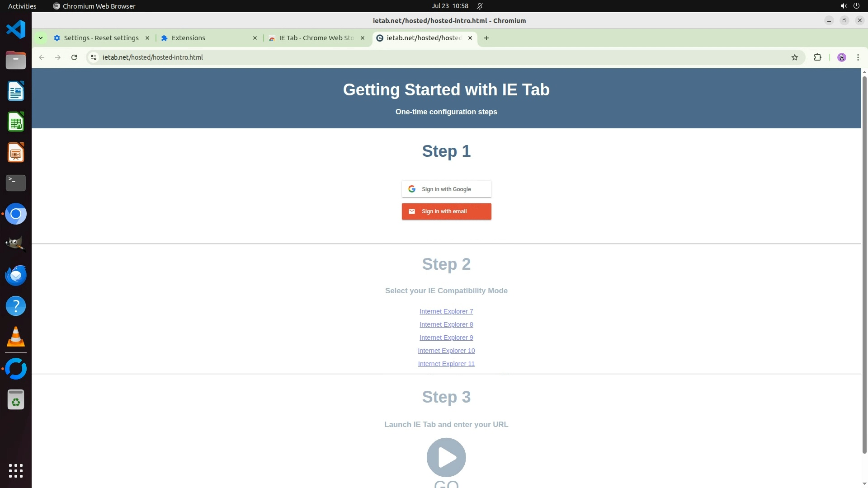Switch to Settings - Reset settings tab
Image resolution: width=868 pixels, height=488 pixels.
pos(101,38)
